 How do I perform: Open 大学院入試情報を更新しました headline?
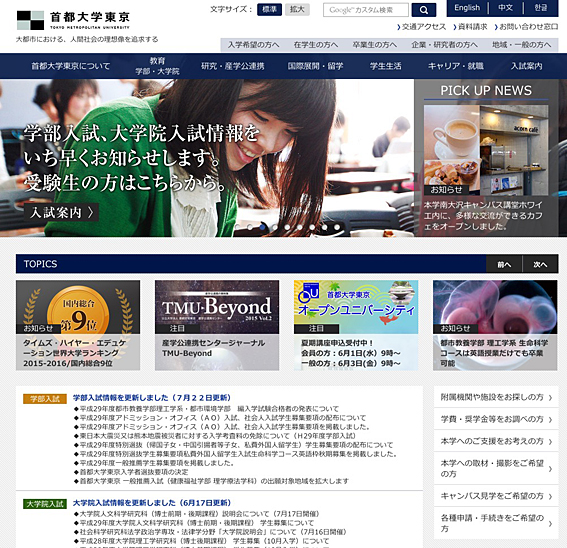point(152,503)
